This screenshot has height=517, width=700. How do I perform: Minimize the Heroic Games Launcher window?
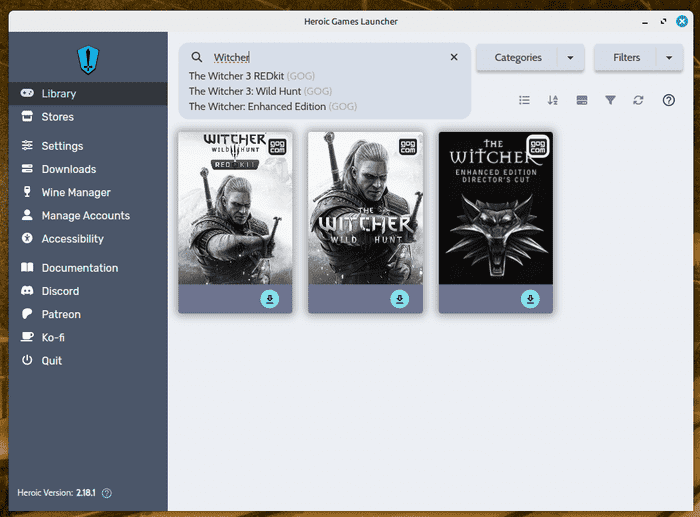(645, 21)
